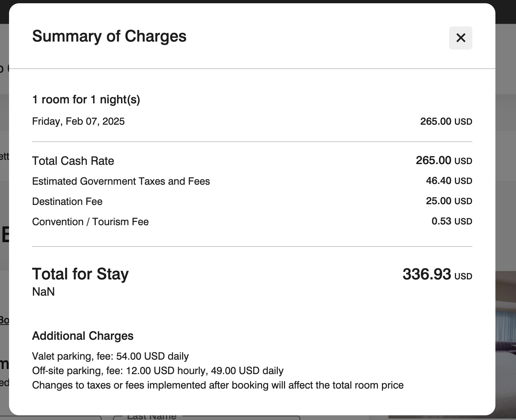Image resolution: width=516 pixels, height=420 pixels.
Task: Click the 46.40 USD taxes amount
Action: 449,181
